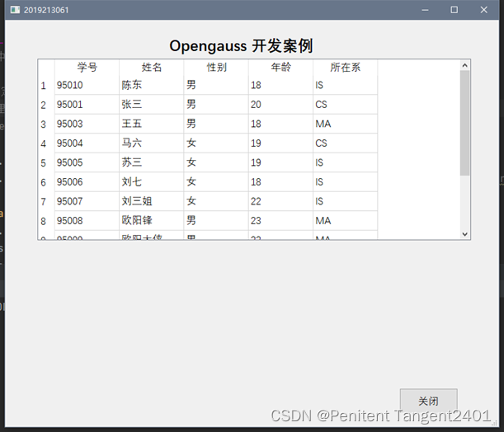The width and height of the screenshot is (504, 432).
Task: Select the name cell 欧阳锋
Action: pyautogui.click(x=152, y=221)
